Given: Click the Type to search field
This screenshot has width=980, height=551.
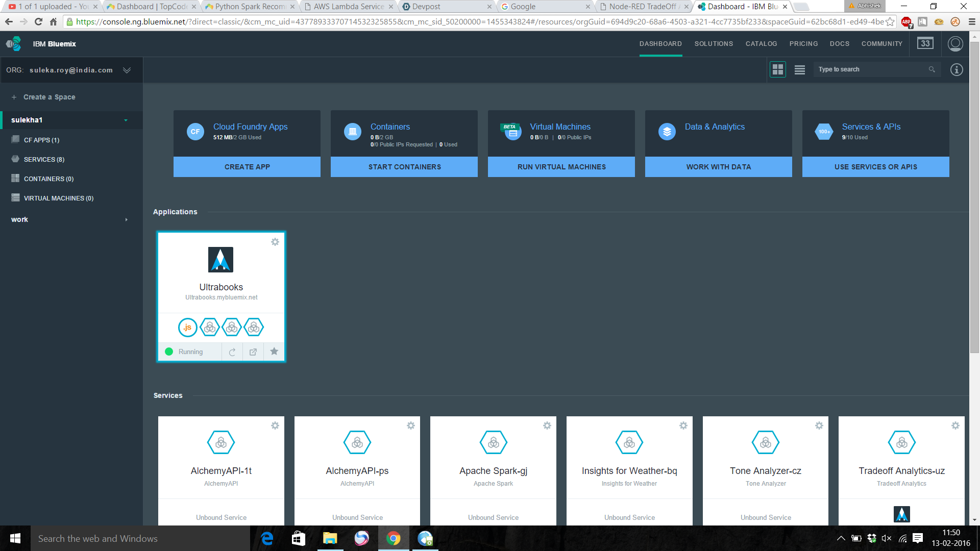Looking at the screenshot, I should coord(870,69).
